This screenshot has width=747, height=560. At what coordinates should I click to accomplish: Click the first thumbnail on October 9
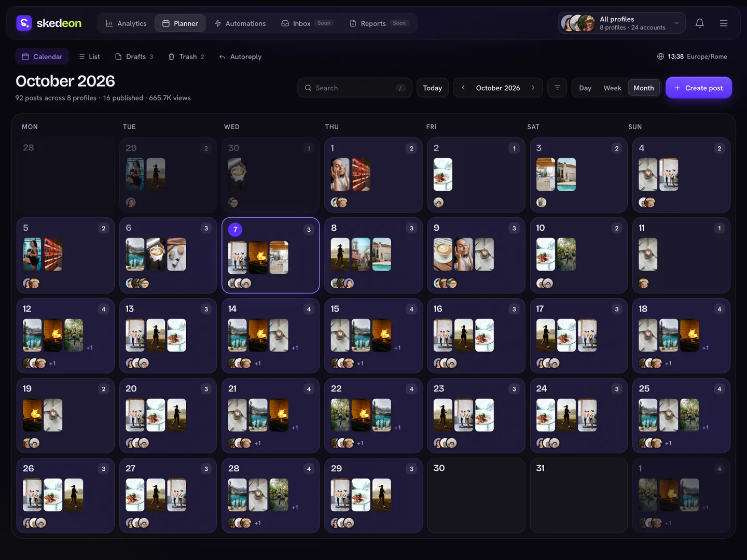pyautogui.click(x=442, y=254)
